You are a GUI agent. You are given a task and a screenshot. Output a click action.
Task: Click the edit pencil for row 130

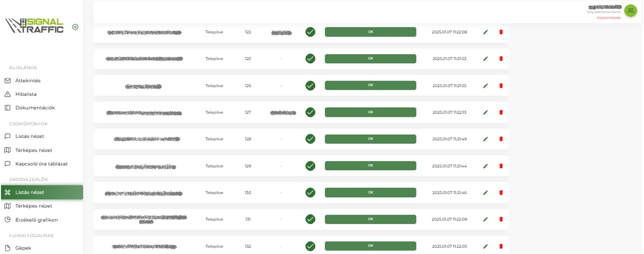coord(485,193)
